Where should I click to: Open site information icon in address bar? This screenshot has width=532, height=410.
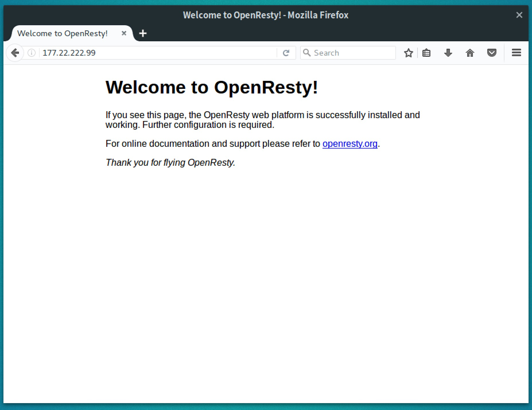32,53
